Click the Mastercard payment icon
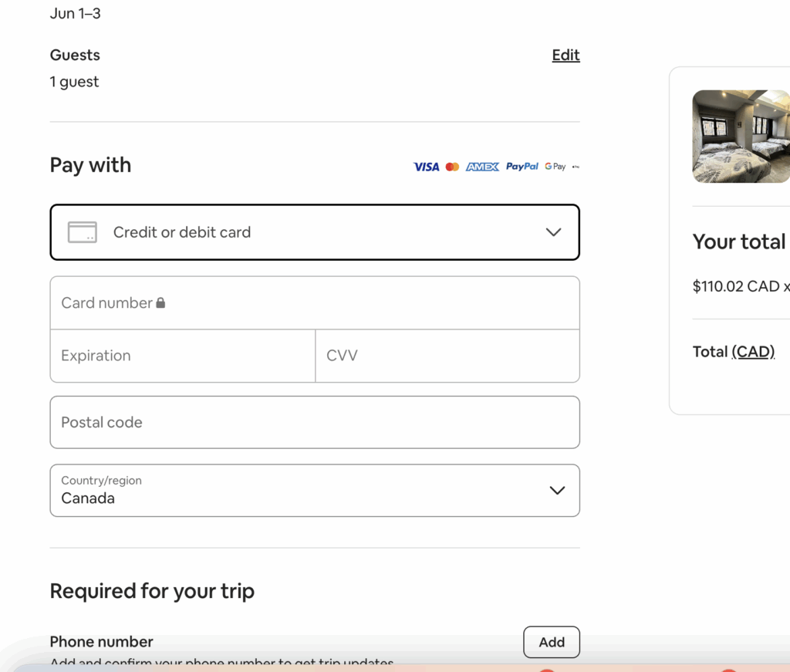Screen dimensions: 790x672 [x=452, y=166]
